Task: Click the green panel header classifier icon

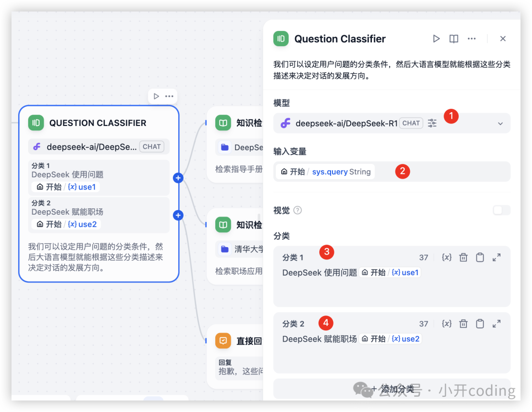Action: (x=281, y=39)
